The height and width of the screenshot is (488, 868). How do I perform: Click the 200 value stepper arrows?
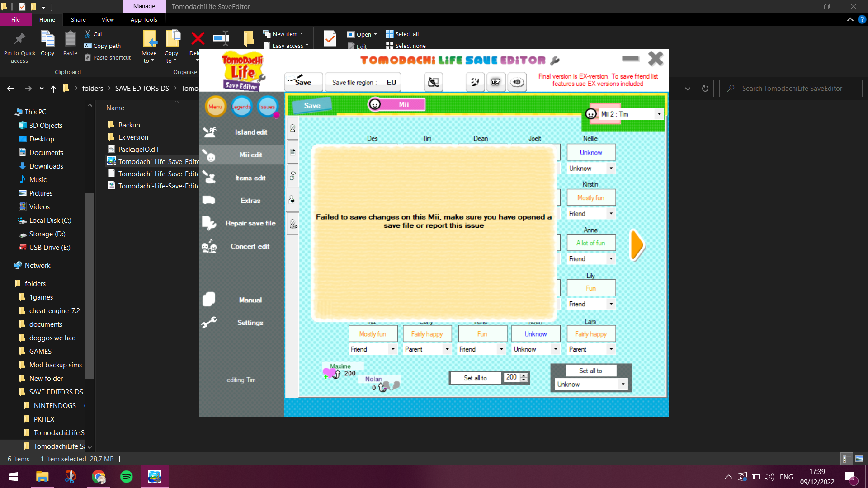click(x=524, y=377)
